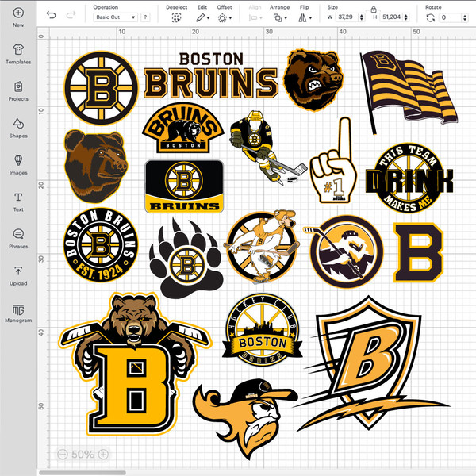
Task: Open the Edit pencil tool
Action: point(200,18)
